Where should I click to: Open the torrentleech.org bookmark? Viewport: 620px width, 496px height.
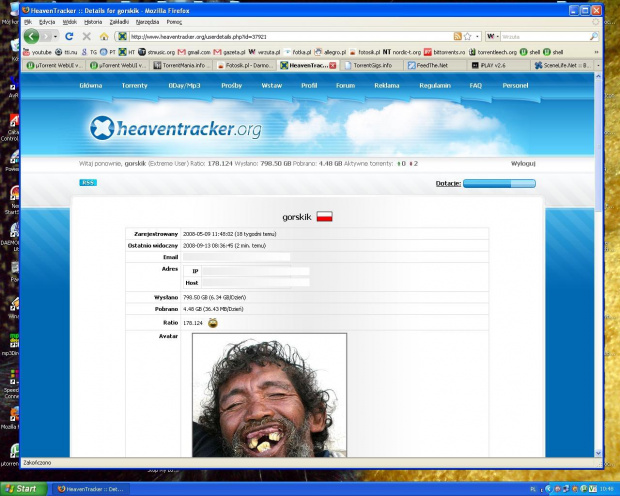point(493,52)
